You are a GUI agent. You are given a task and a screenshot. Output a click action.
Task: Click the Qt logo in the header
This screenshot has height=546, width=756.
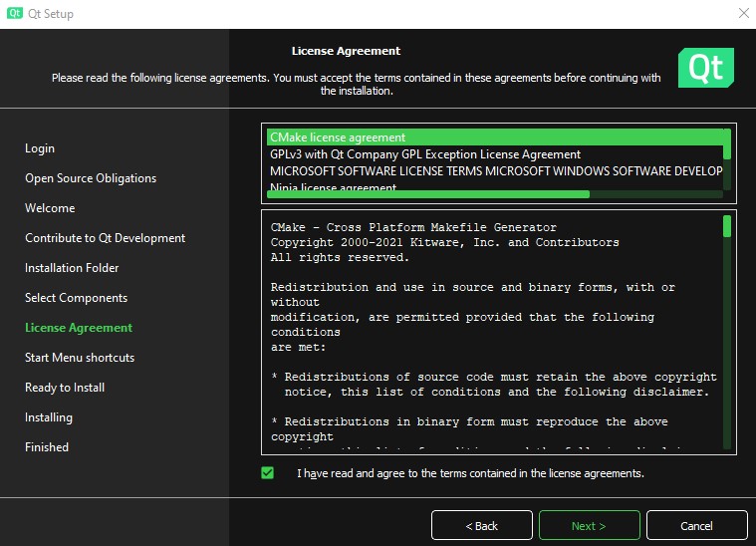tap(706, 68)
